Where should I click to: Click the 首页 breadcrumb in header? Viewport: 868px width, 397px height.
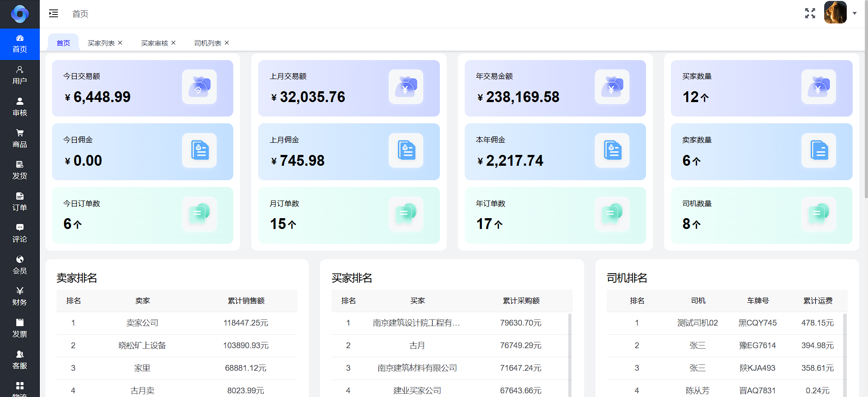point(80,14)
